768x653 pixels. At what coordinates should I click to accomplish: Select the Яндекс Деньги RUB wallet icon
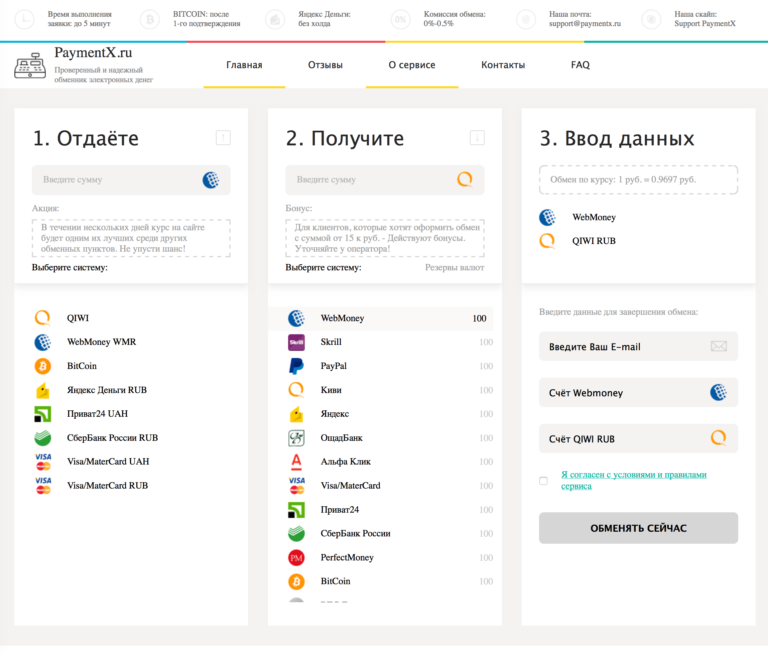pos(43,390)
